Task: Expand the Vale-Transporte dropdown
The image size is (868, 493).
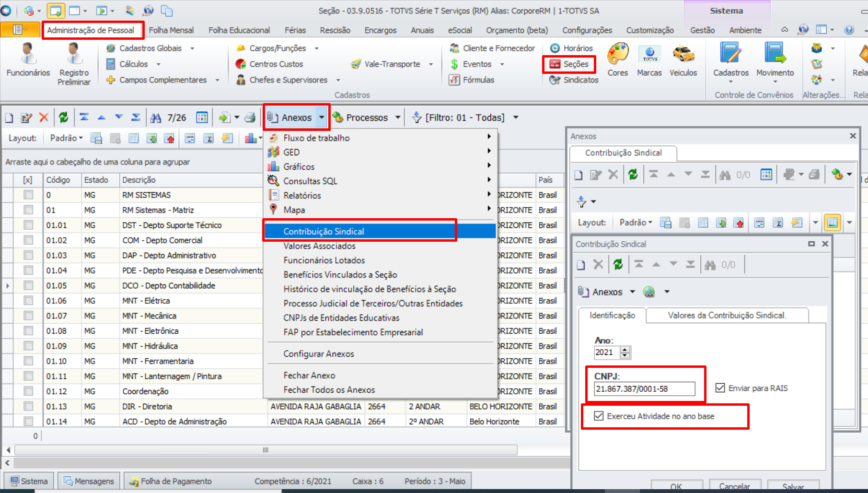Action: pyautogui.click(x=431, y=64)
